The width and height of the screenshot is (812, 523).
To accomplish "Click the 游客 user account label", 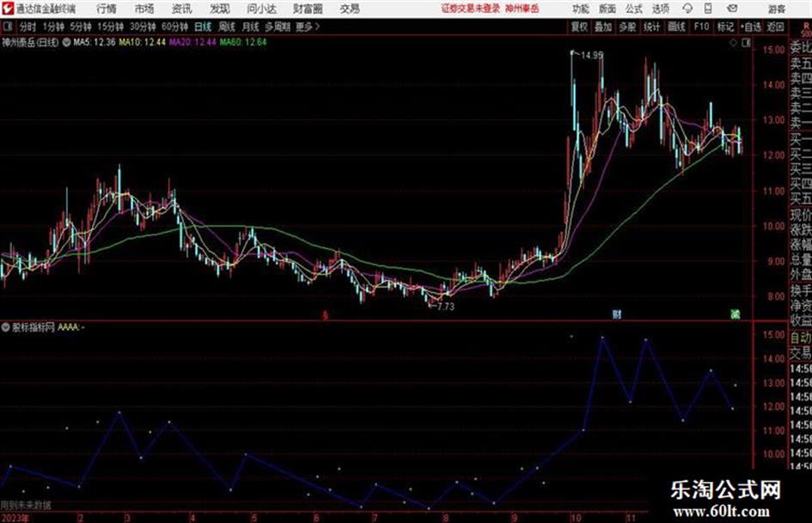I will pos(777,9).
